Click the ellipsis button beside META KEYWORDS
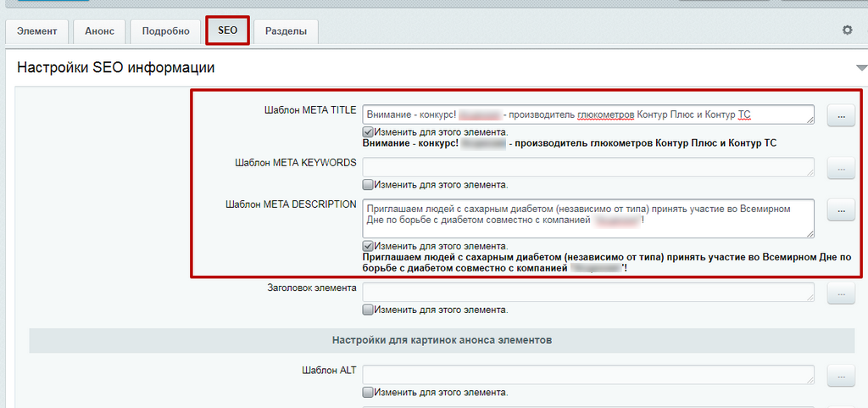This screenshot has width=868, height=408. click(842, 168)
